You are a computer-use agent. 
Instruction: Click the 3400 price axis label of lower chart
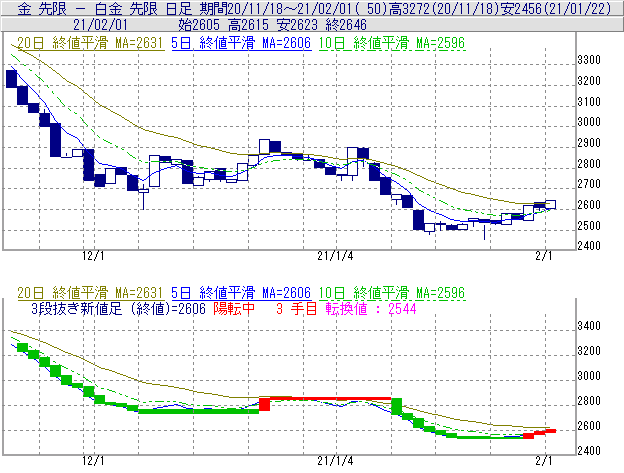[589, 326]
